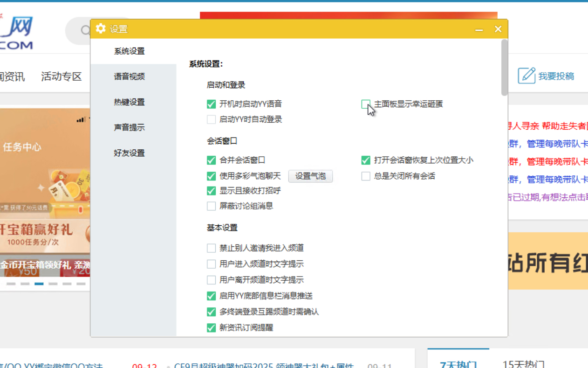Click the 会话窗口 section heading
Screen dimensions: 588x368
222,141
